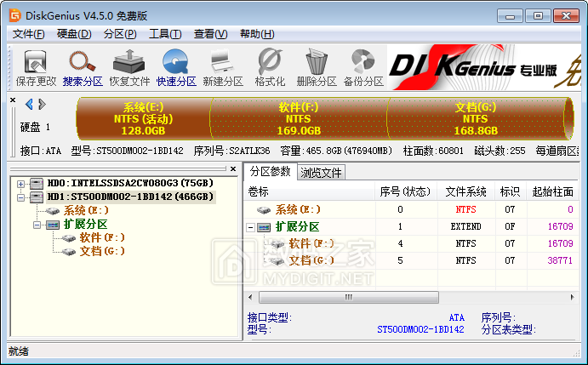Switch to the 分区参数 tab
This screenshot has height=365, width=588.
270,171
